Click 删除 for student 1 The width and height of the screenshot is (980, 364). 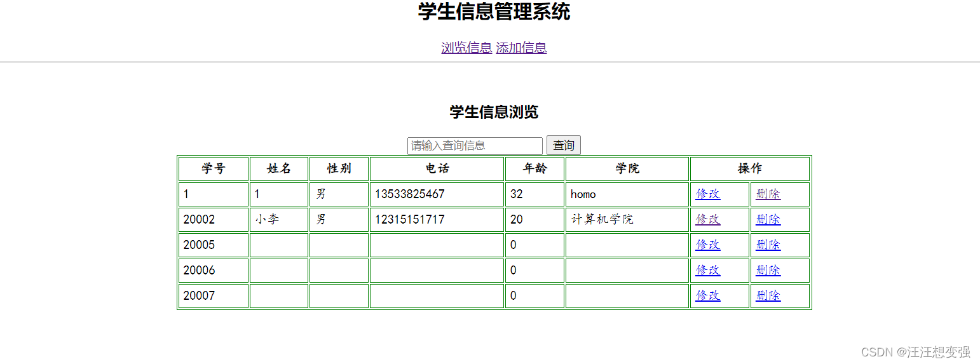coord(768,194)
